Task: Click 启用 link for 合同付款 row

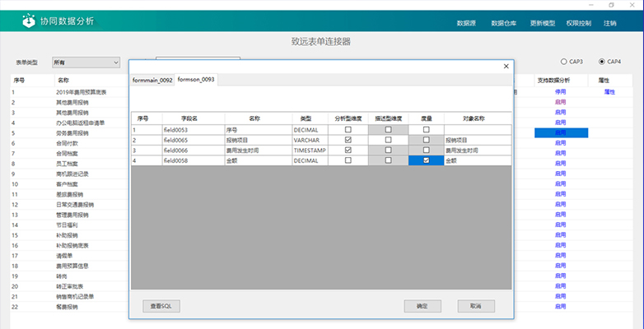Action: click(x=561, y=143)
